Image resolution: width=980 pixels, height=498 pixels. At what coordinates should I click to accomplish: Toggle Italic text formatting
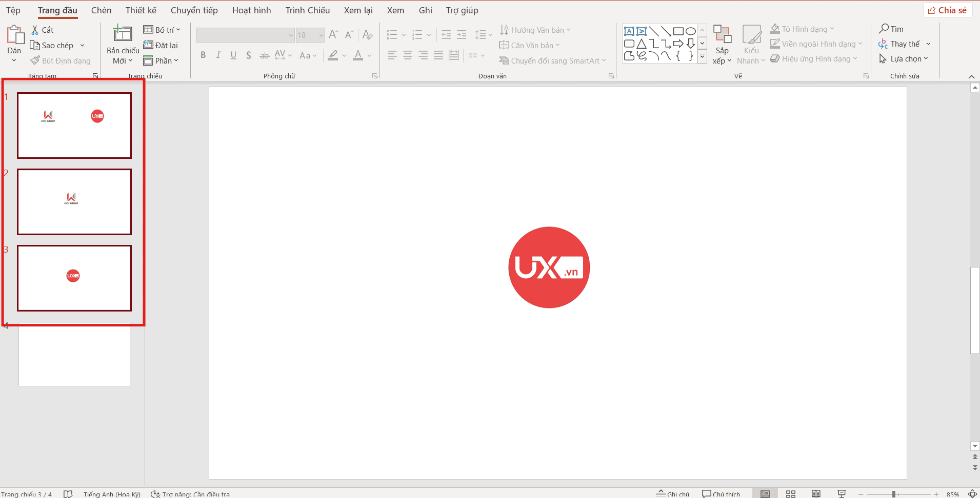coord(218,55)
